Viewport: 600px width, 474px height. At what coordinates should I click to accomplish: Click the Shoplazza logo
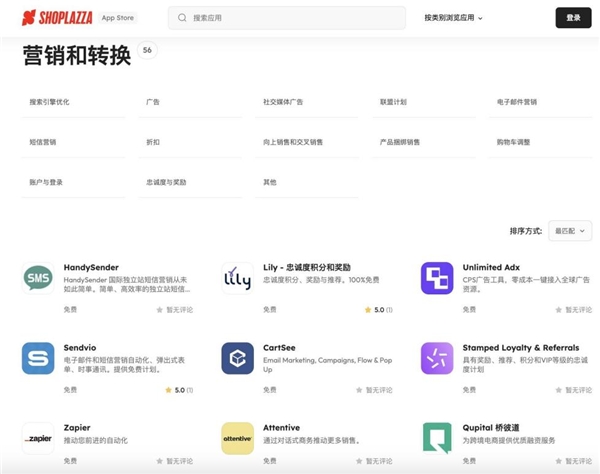57,18
